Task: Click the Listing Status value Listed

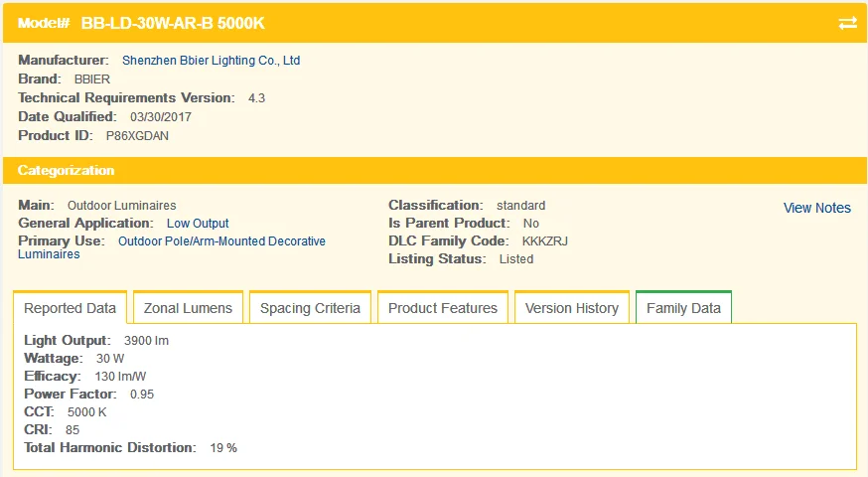Action: [516, 259]
